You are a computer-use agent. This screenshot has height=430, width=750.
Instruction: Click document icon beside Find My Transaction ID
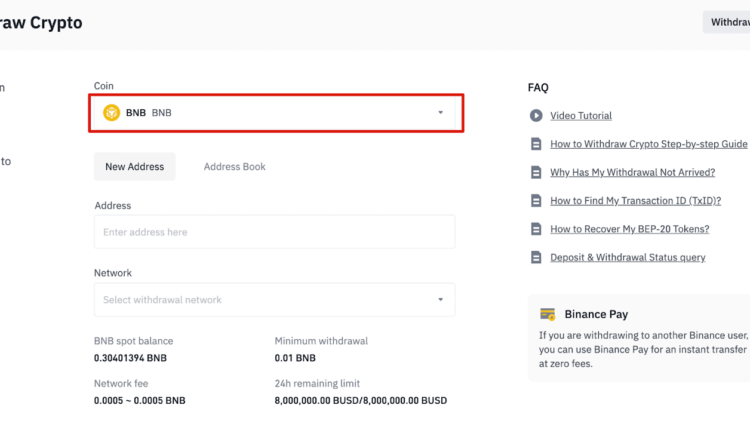point(536,201)
